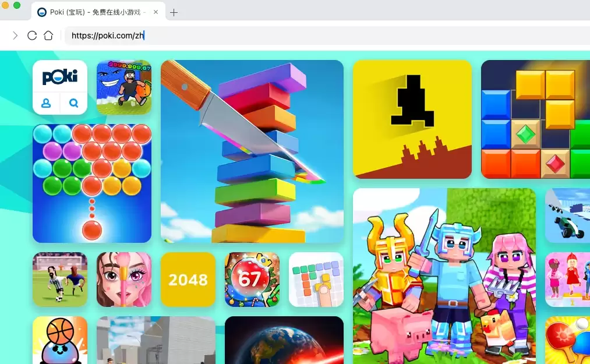The width and height of the screenshot is (590, 364).
Task: Click the Poki logo
Action: (x=60, y=77)
